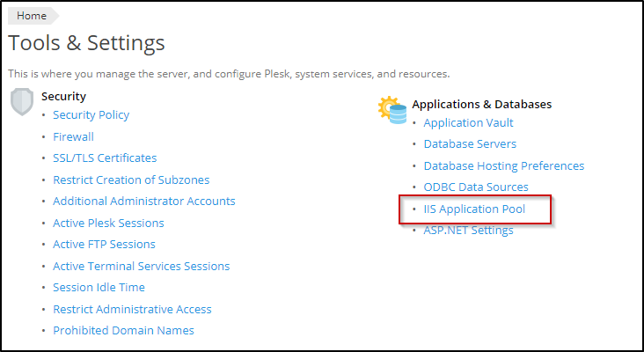Go to the Home breadcrumb
This screenshot has height=352, width=644.
32,16
